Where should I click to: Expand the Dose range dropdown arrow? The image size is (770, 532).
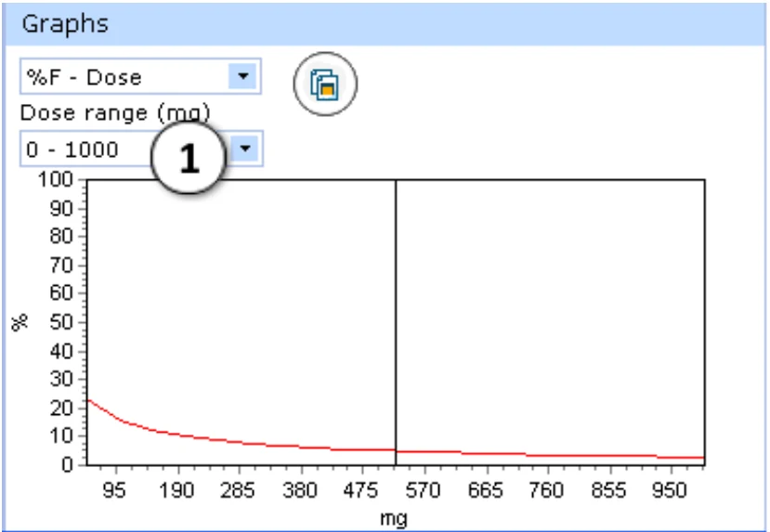(x=244, y=149)
